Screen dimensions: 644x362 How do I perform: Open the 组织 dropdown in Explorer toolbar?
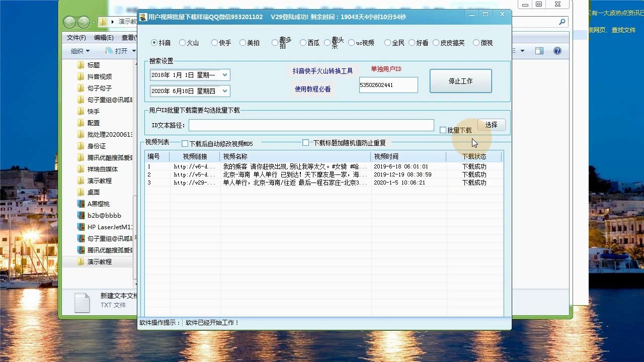click(x=80, y=51)
